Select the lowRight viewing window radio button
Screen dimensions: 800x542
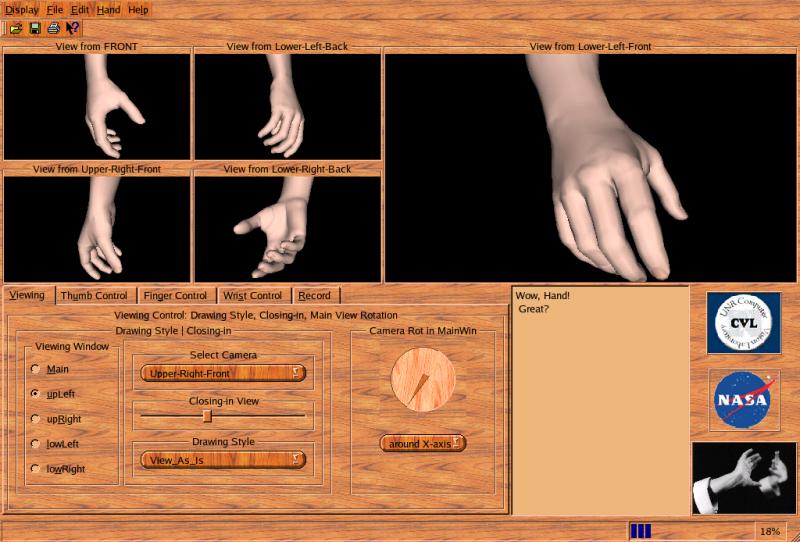tap(35, 469)
